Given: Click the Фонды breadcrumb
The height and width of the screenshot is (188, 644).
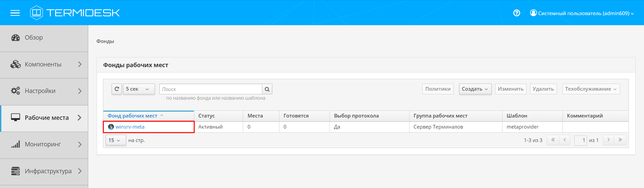Looking at the screenshot, I should [x=105, y=41].
